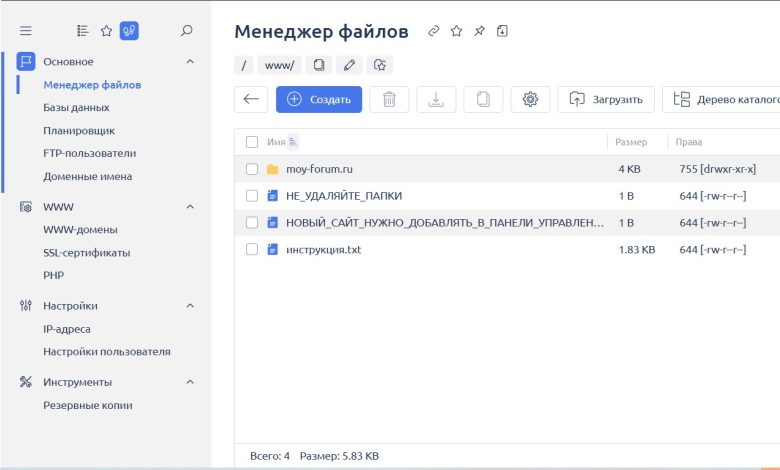Collapse the WWW sidebar section
This screenshot has height=470, width=780.
click(190, 207)
